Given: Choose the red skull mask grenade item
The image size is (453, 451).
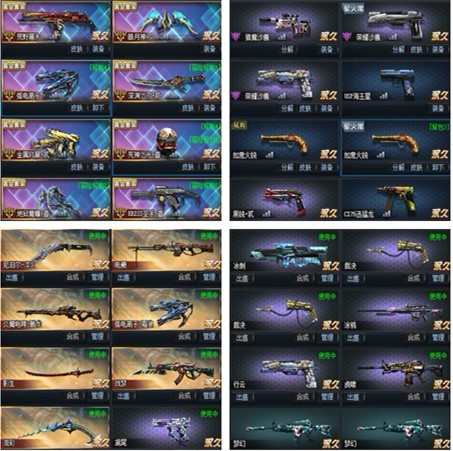Looking at the screenshot, I should pyautogui.click(x=167, y=140).
